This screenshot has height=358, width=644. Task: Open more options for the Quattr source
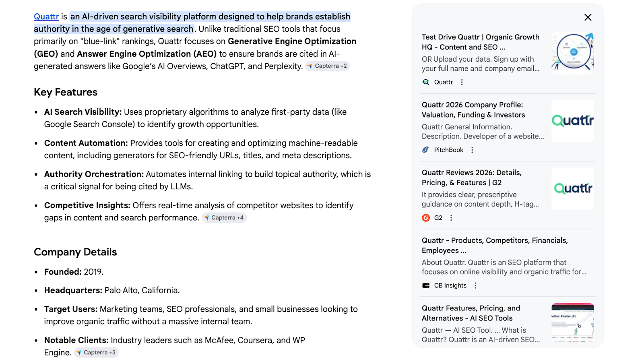[x=462, y=82]
